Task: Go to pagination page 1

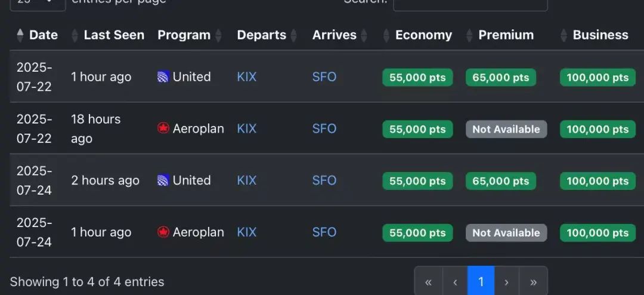Action: click(481, 281)
